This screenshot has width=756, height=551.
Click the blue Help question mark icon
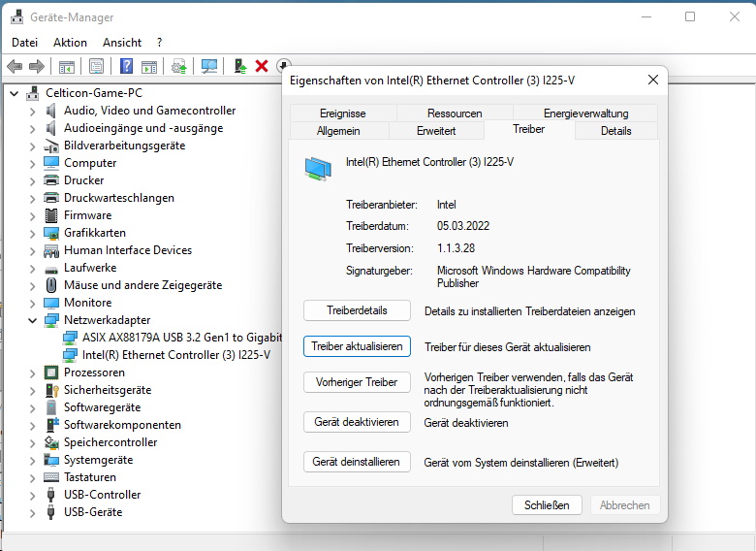click(126, 66)
